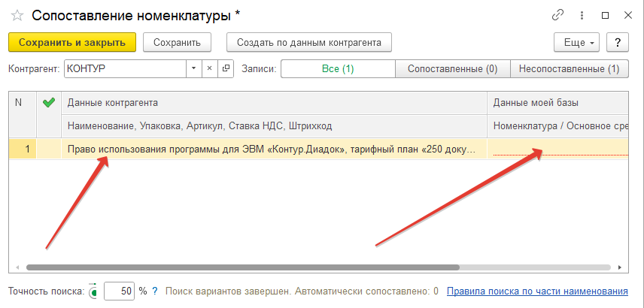Click the Сохранить button
This screenshot has height=308, width=644.
pyautogui.click(x=177, y=42)
